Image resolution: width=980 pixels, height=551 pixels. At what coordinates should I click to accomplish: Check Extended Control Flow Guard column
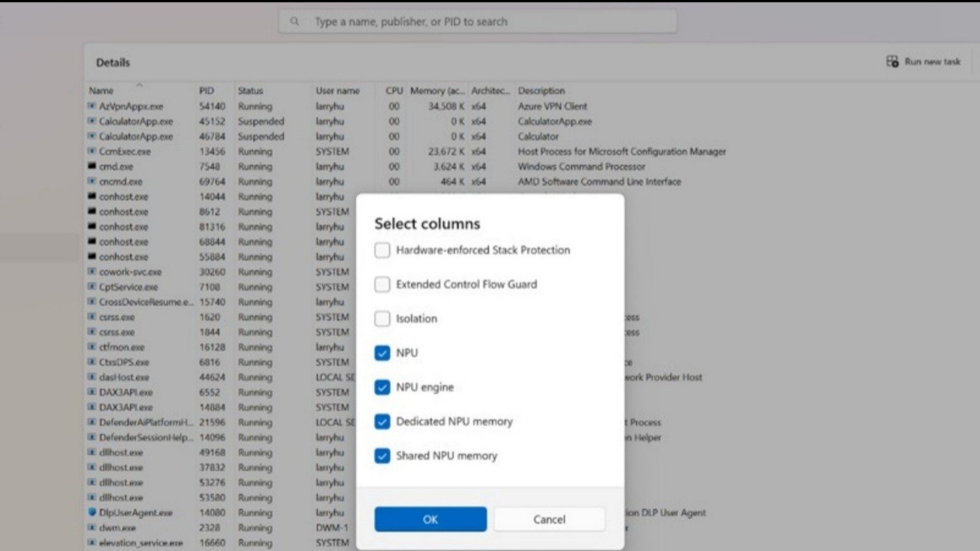tap(382, 284)
